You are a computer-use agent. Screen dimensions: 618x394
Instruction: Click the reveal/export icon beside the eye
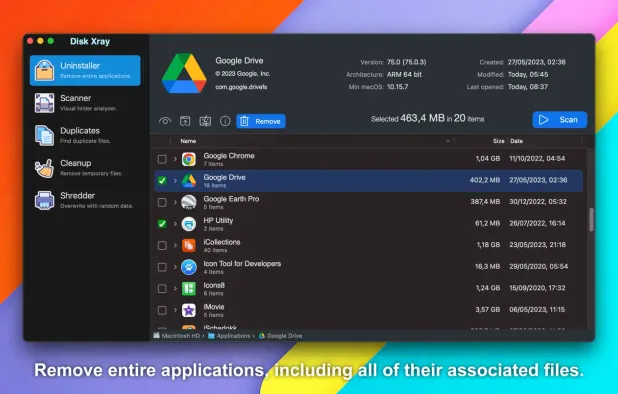coord(185,121)
